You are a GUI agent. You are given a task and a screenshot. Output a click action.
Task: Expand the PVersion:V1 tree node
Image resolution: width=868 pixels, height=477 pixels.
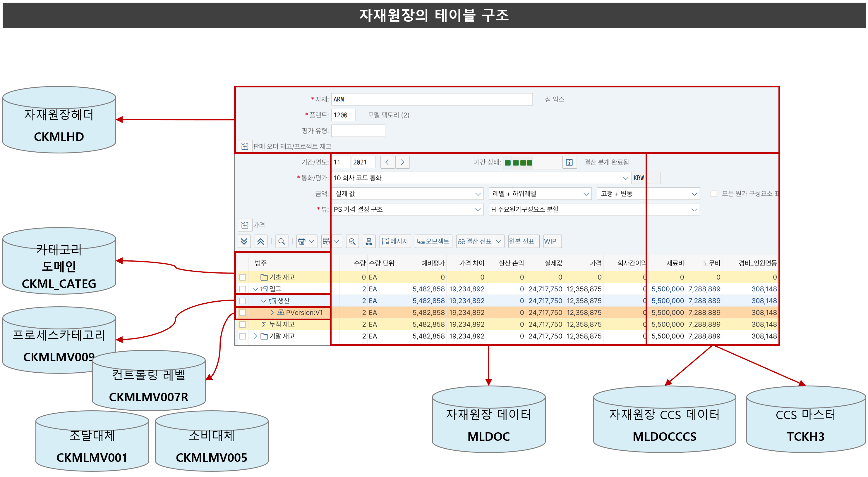[x=272, y=313]
